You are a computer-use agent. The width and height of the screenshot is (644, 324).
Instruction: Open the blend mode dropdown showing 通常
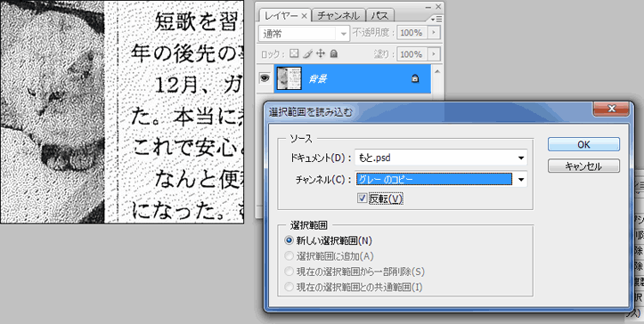click(304, 34)
